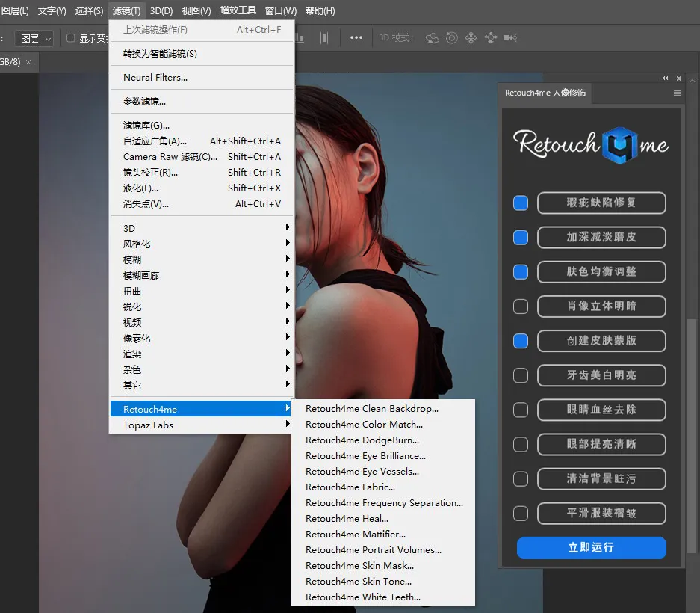Click the 3D roll object icon

(x=452, y=38)
